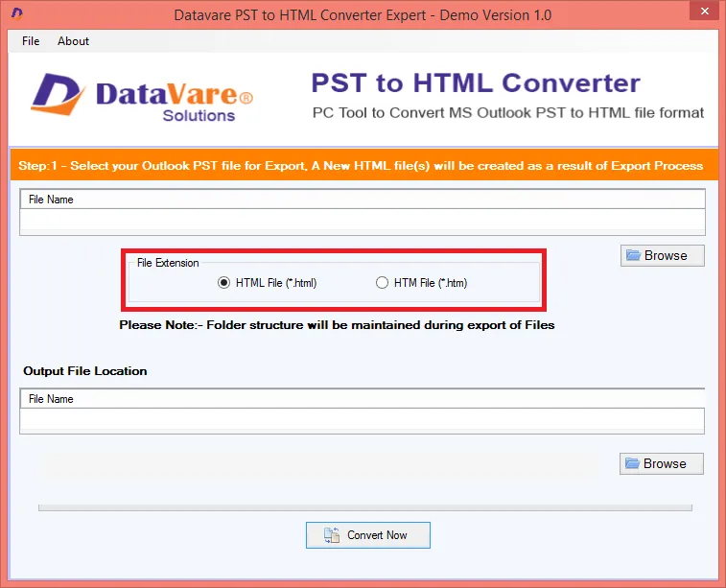
Task: Click the 'Please Note' folder structure text
Action: pyautogui.click(x=337, y=325)
